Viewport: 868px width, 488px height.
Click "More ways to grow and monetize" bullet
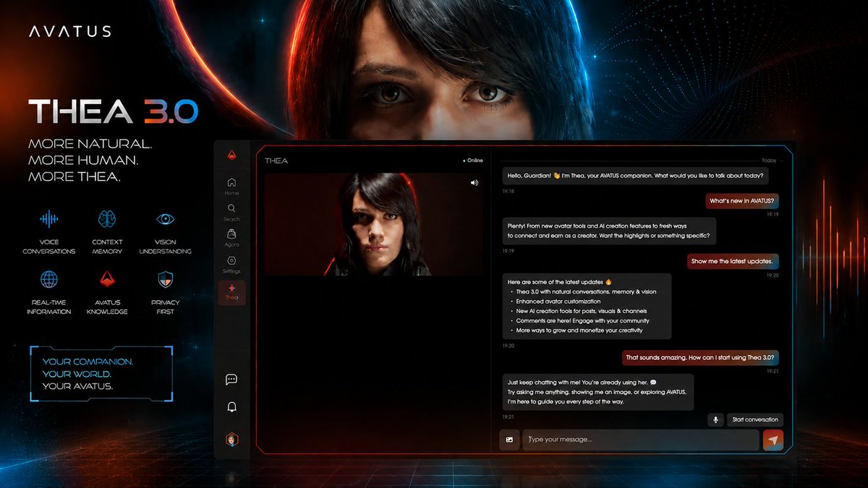click(579, 330)
